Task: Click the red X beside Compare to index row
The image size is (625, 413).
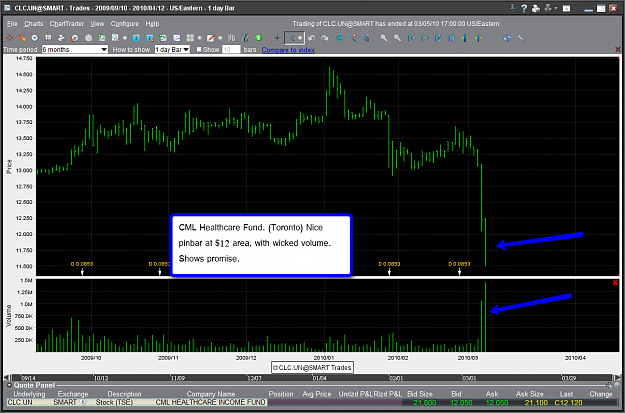Action: coord(618,49)
